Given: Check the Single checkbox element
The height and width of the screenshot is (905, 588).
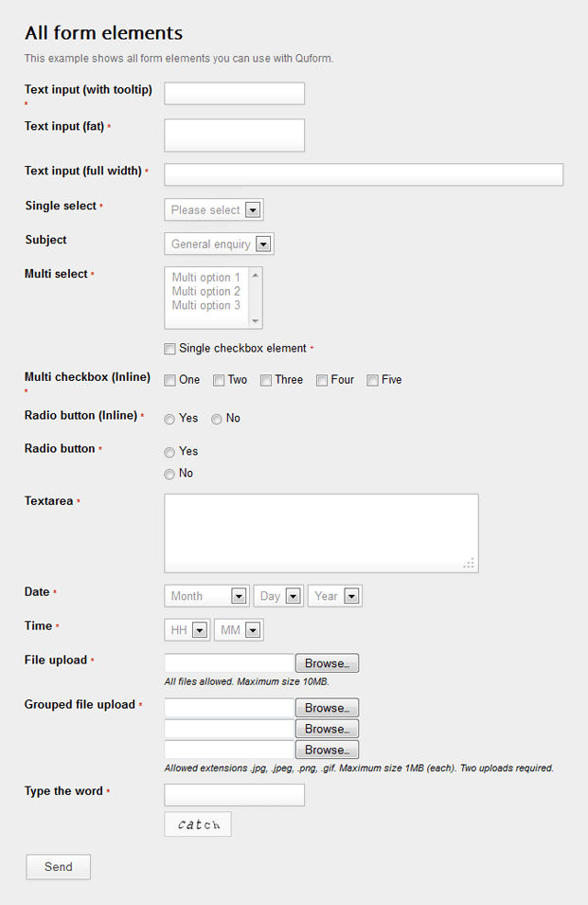Looking at the screenshot, I should pyautogui.click(x=169, y=349).
